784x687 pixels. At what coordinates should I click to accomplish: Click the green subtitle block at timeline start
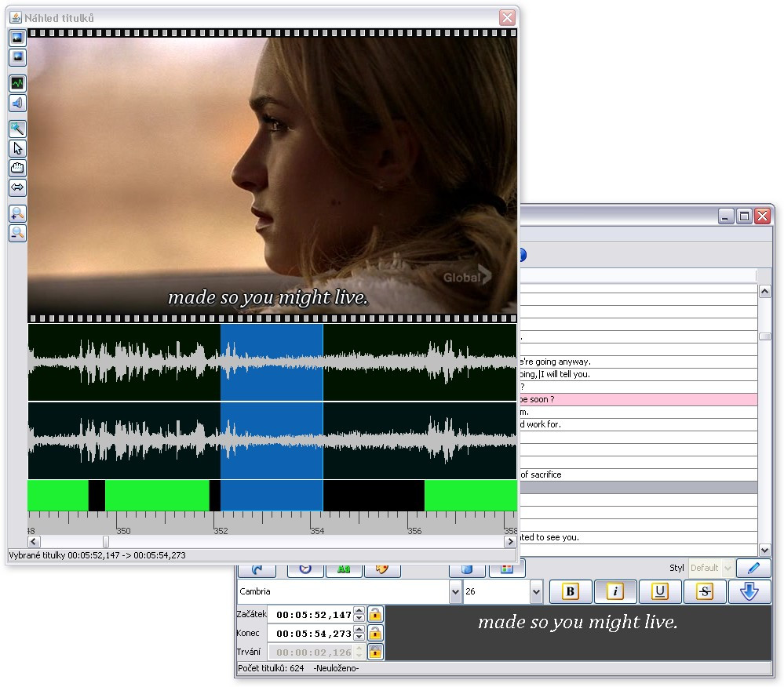(58, 496)
